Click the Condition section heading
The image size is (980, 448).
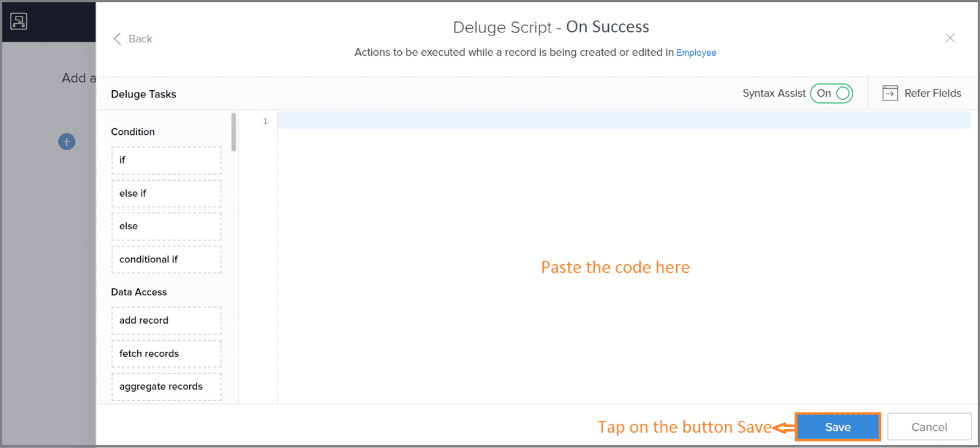133,132
